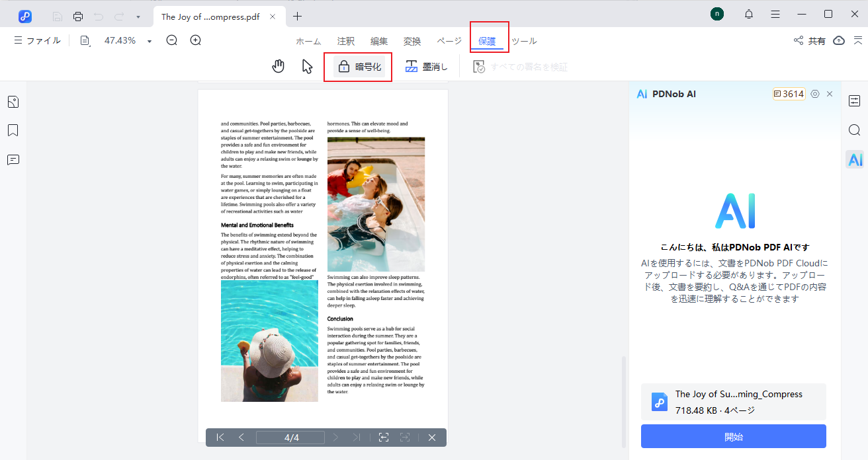
Task: Open the comments panel in sidebar
Action: tap(13, 160)
